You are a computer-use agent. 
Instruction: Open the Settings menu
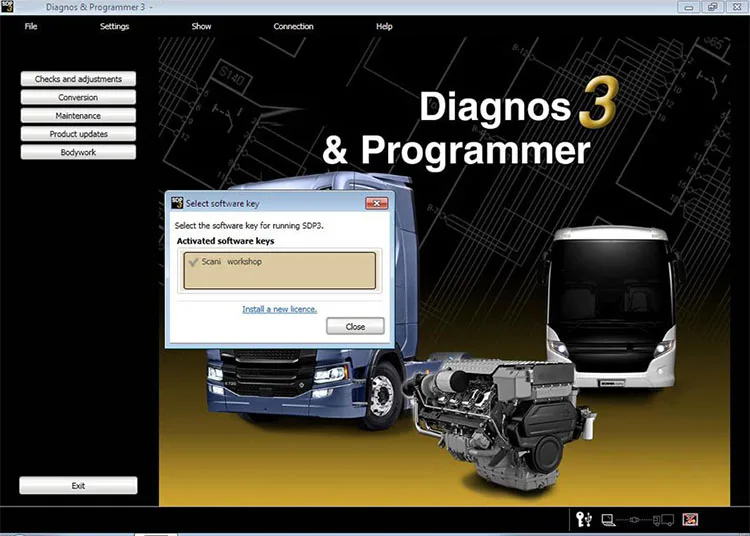pos(114,26)
